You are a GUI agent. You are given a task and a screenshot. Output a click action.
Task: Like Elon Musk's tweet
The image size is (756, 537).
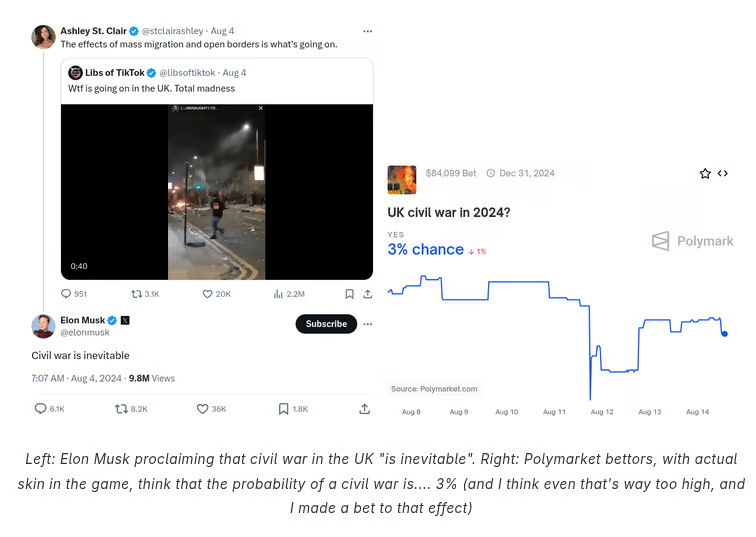[x=202, y=408]
